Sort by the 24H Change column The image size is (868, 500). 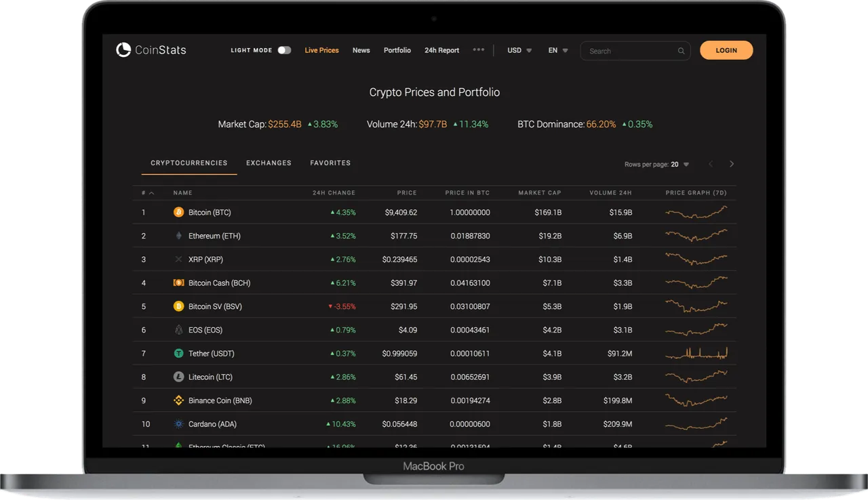tap(334, 193)
